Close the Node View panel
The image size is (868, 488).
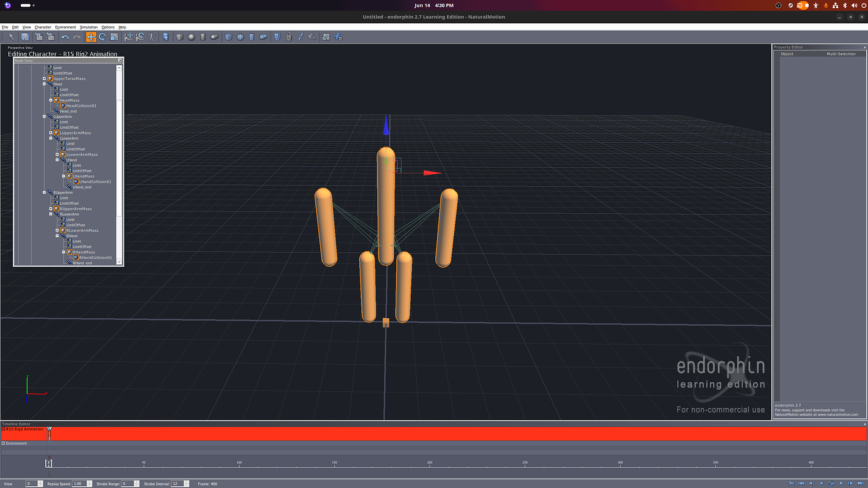(120, 60)
